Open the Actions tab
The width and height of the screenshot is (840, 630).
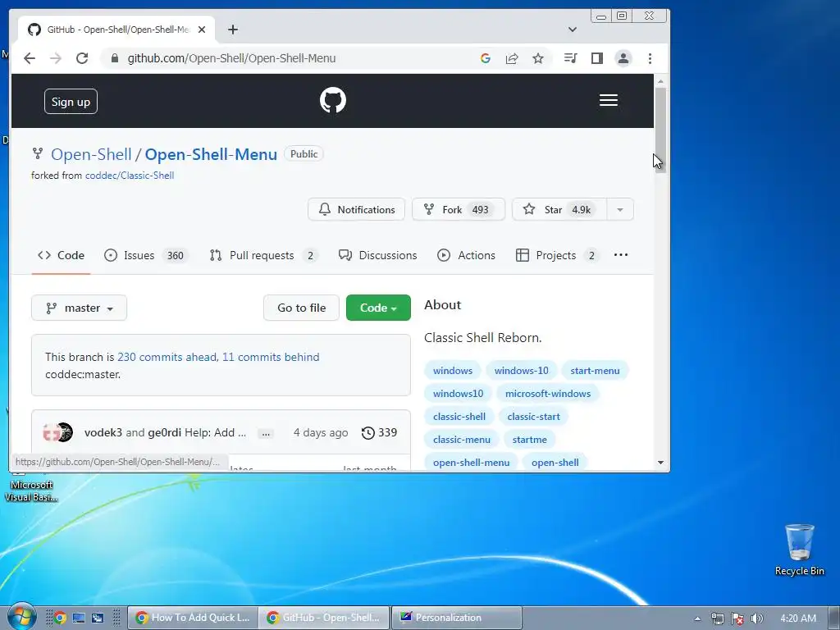pyautogui.click(x=466, y=256)
